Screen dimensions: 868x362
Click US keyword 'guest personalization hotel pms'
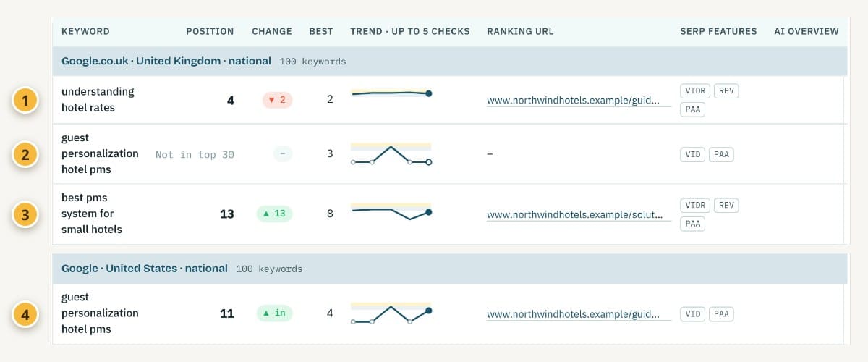point(100,313)
